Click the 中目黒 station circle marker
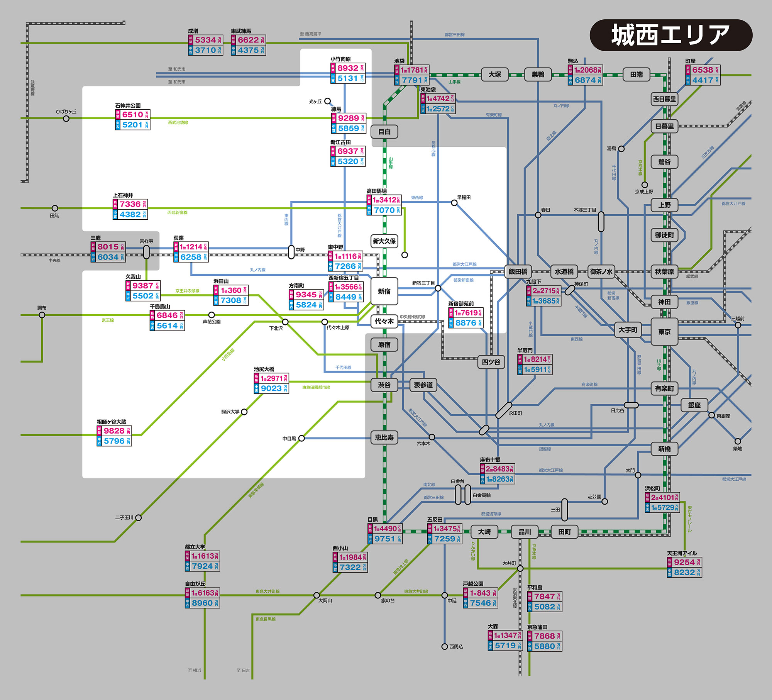772x700 pixels. click(x=301, y=438)
